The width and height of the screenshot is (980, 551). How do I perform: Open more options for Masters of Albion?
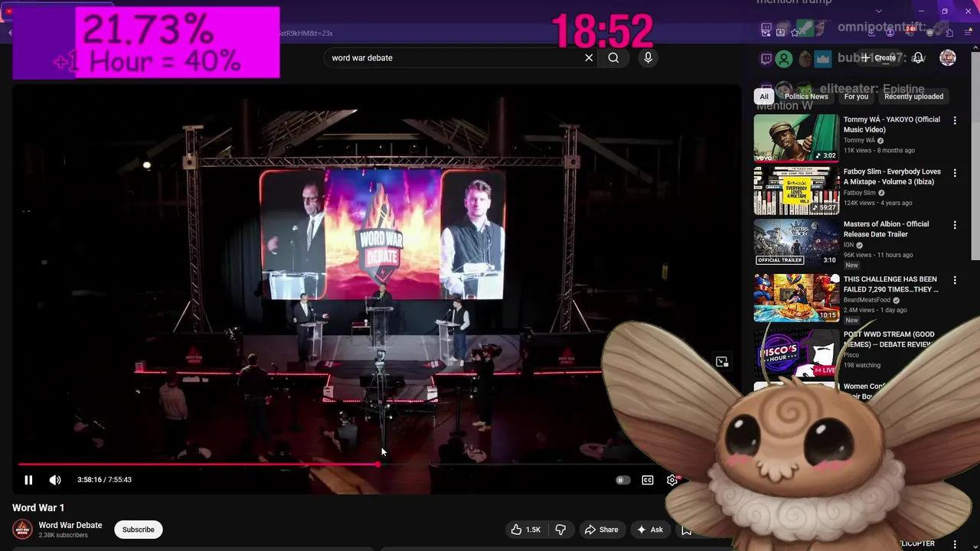coord(955,226)
